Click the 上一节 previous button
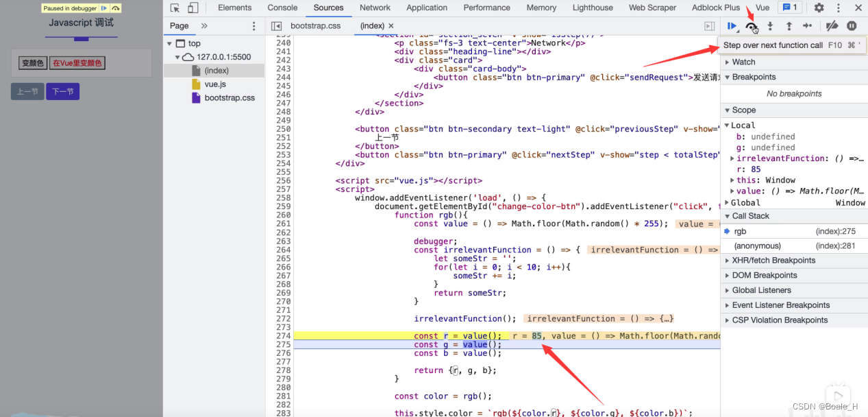Viewport: 868px width, 417px height. (27, 91)
